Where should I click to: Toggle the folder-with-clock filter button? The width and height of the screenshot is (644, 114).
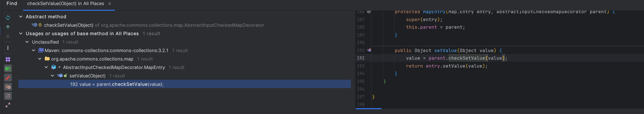tap(8, 87)
